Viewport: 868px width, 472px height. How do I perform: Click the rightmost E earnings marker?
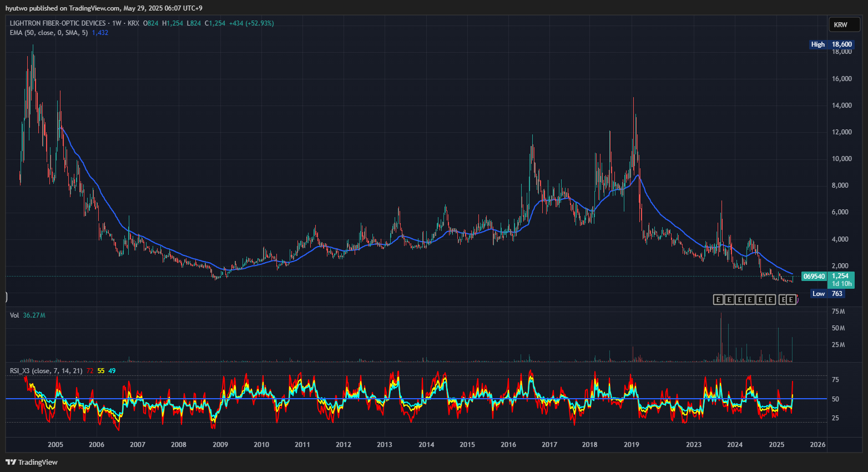pos(791,300)
